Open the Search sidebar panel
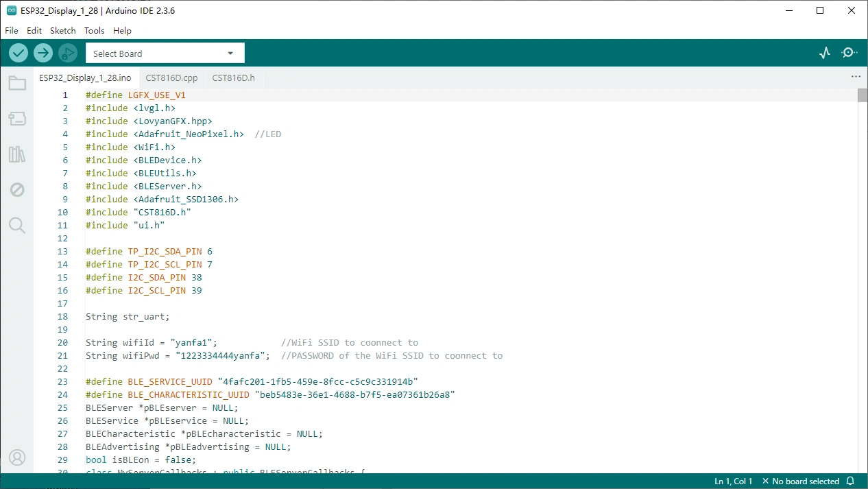 click(x=16, y=226)
